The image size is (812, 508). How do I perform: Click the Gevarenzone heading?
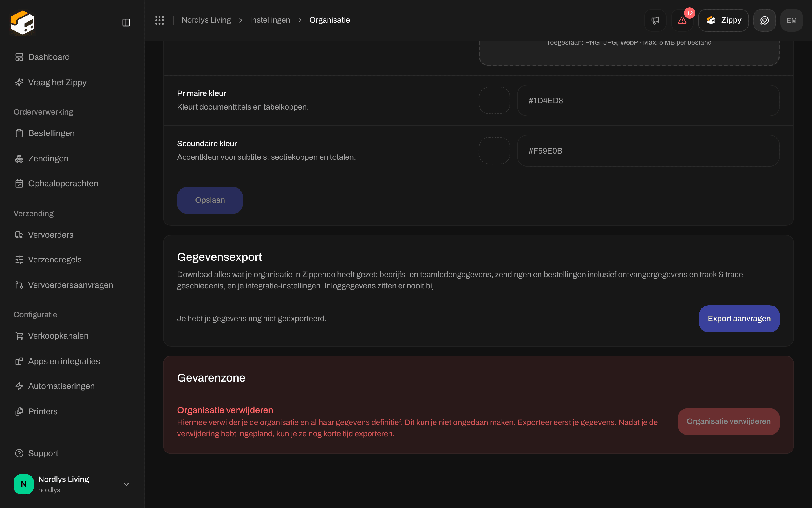[211, 378]
